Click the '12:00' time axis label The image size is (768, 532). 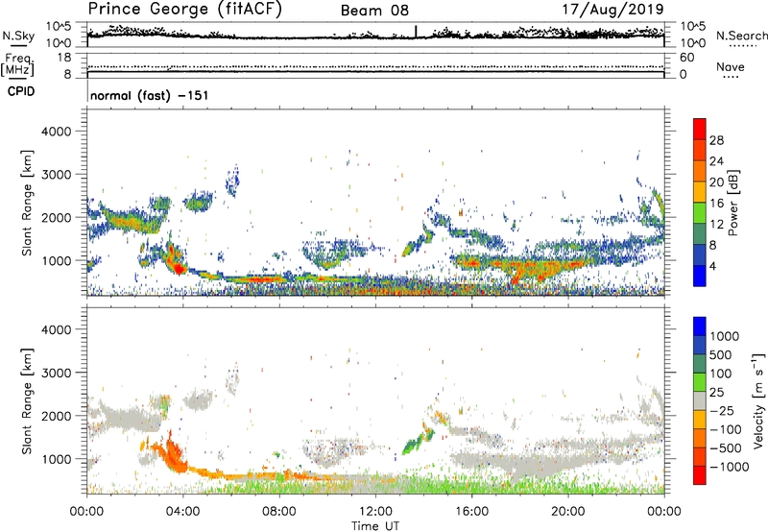coord(375,512)
